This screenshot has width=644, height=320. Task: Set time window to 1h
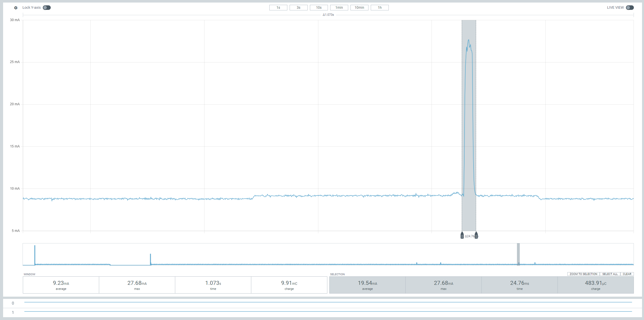tap(379, 8)
